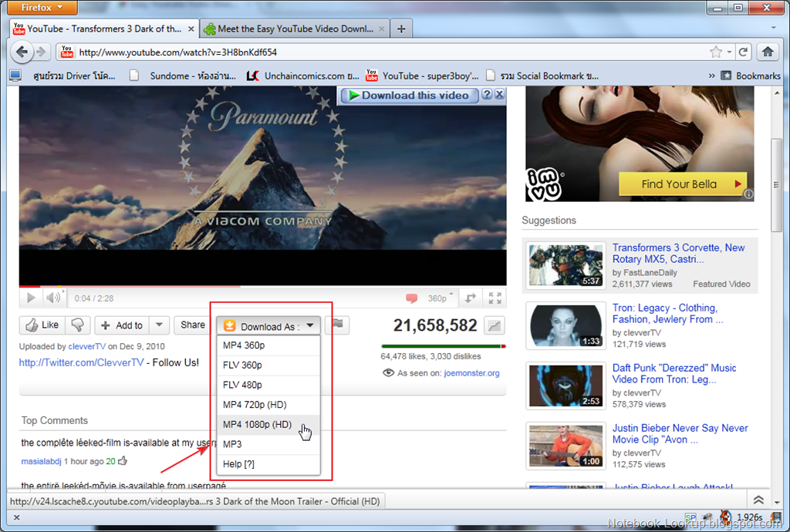The height and width of the screenshot is (532, 790).
Task: Close the Easy YouTube Video Downloader tab
Action: [382, 29]
